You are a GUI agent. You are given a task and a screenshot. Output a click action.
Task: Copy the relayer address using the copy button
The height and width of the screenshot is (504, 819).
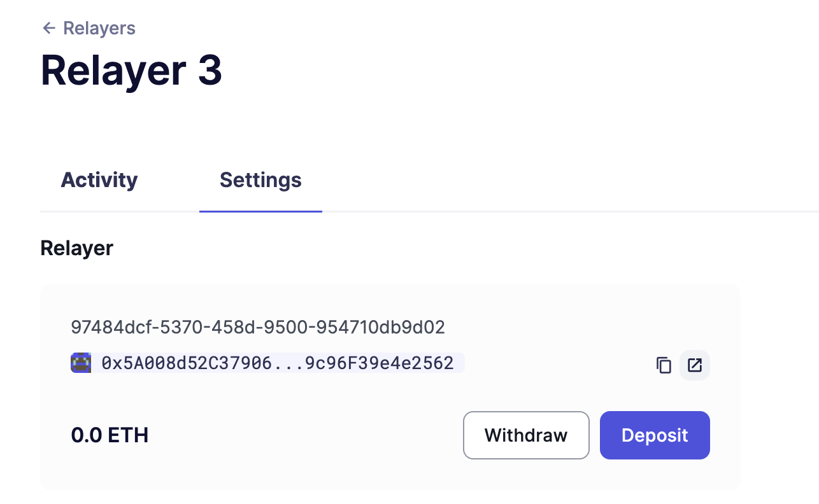pyautogui.click(x=664, y=365)
